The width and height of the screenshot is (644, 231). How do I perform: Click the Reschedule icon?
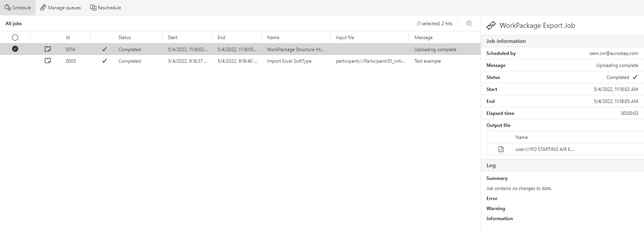93,8
